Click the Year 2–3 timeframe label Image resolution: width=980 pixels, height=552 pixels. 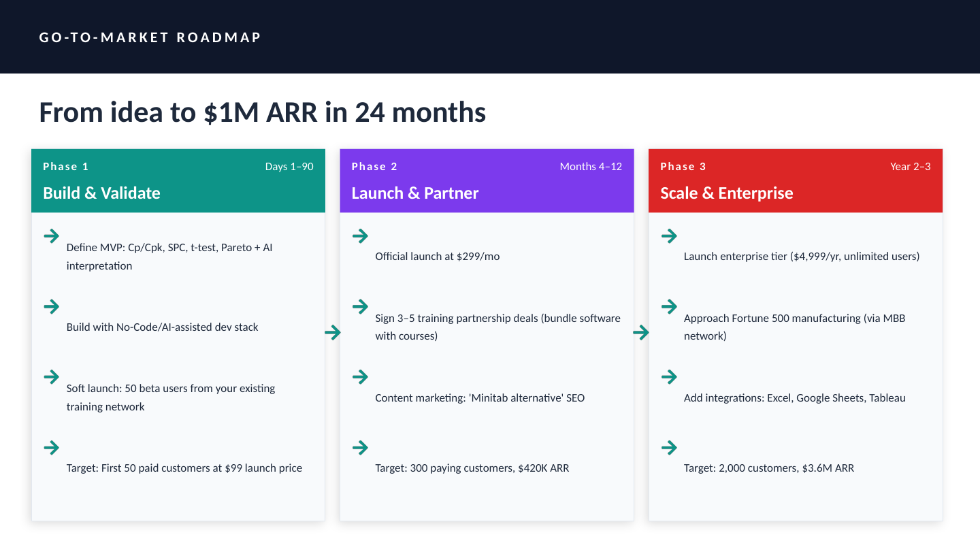[x=910, y=167]
